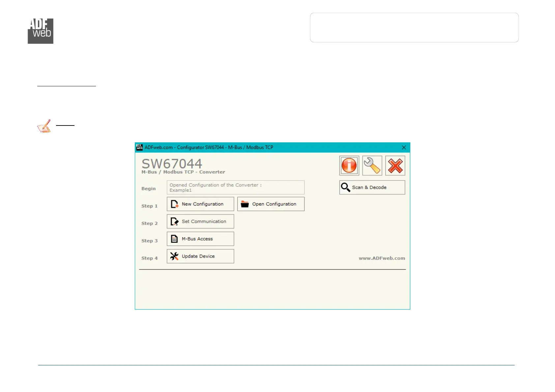Click the note pencil icon
Image resolution: width=555 pixels, height=392 pixels.
(44, 126)
